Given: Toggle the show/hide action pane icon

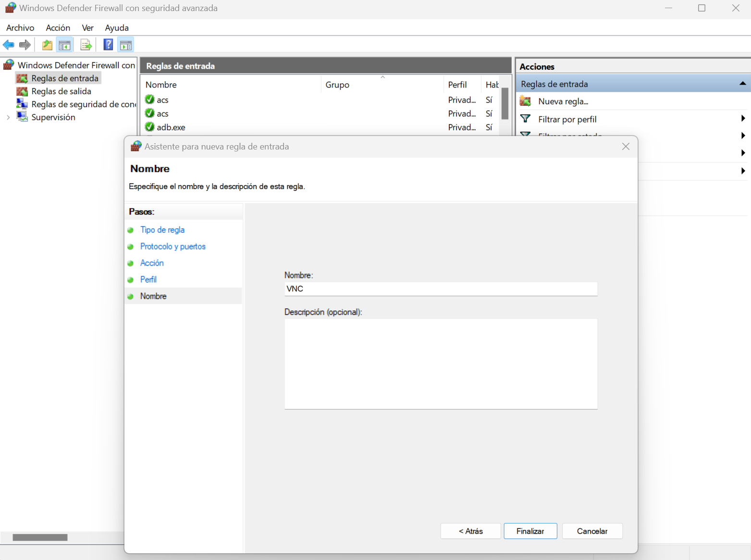Looking at the screenshot, I should coord(126,45).
